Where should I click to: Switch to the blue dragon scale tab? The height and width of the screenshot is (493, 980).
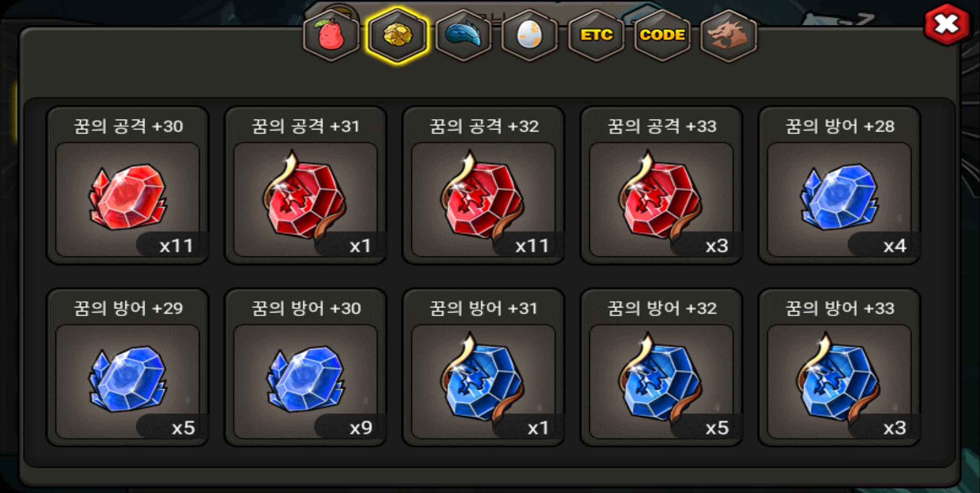point(464,36)
